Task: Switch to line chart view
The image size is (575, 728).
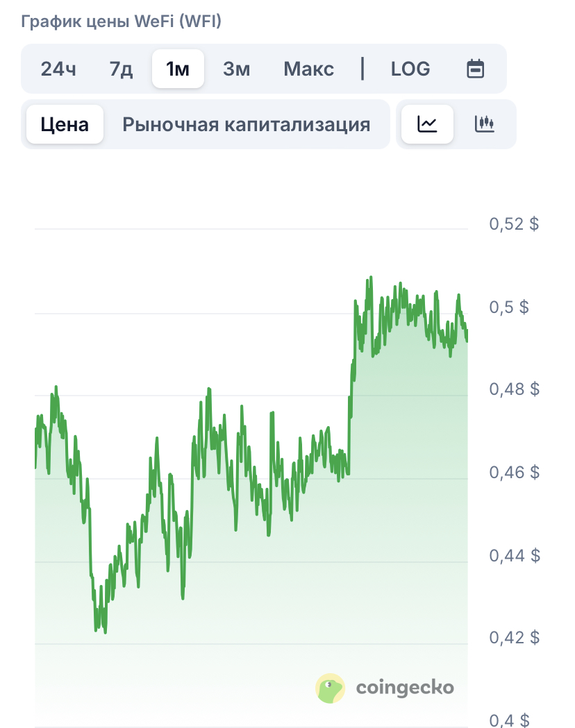Action: [427, 124]
